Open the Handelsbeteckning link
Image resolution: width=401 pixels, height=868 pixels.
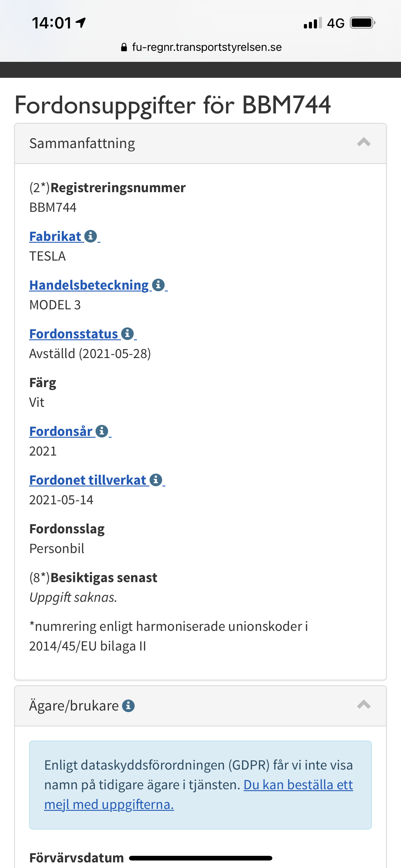(x=89, y=285)
